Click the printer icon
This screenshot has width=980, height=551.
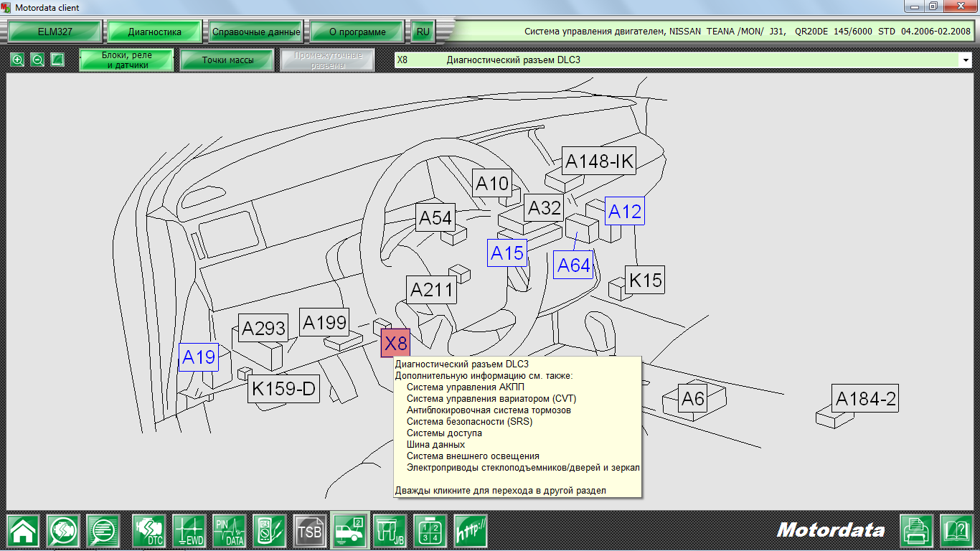[917, 532]
